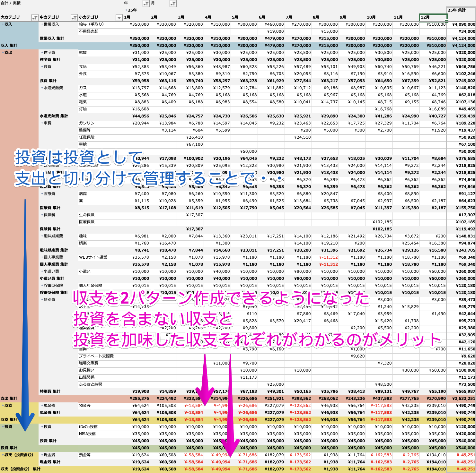Click the 大カテゴリ filter icon
This screenshot has height=473, width=476.
point(35,17)
